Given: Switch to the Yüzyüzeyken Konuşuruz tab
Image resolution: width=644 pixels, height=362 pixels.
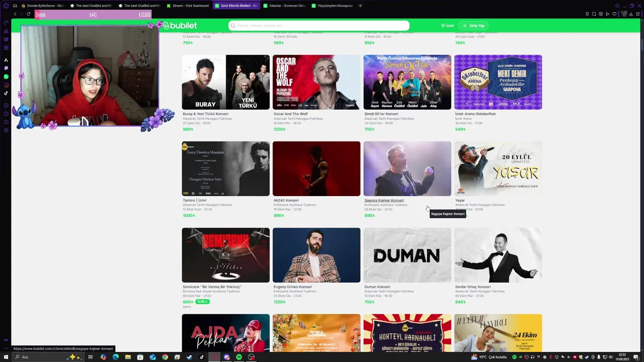Looking at the screenshot, I should point(332,6).
